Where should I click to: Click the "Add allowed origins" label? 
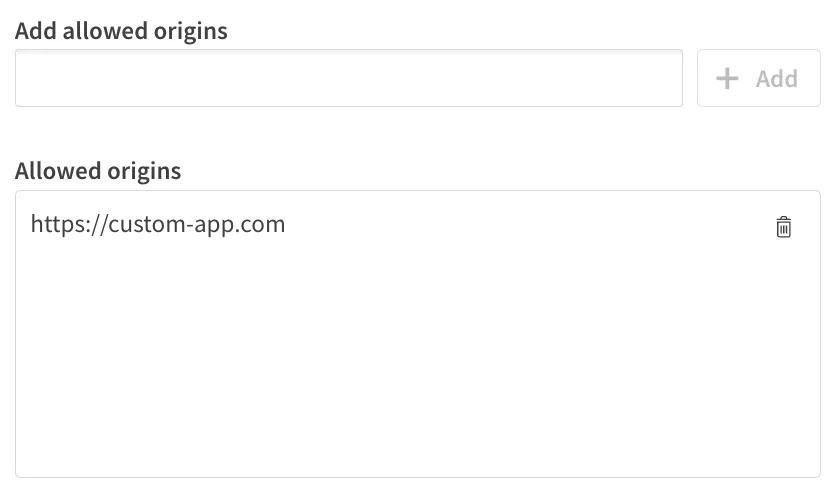click(x=121, y=31)
